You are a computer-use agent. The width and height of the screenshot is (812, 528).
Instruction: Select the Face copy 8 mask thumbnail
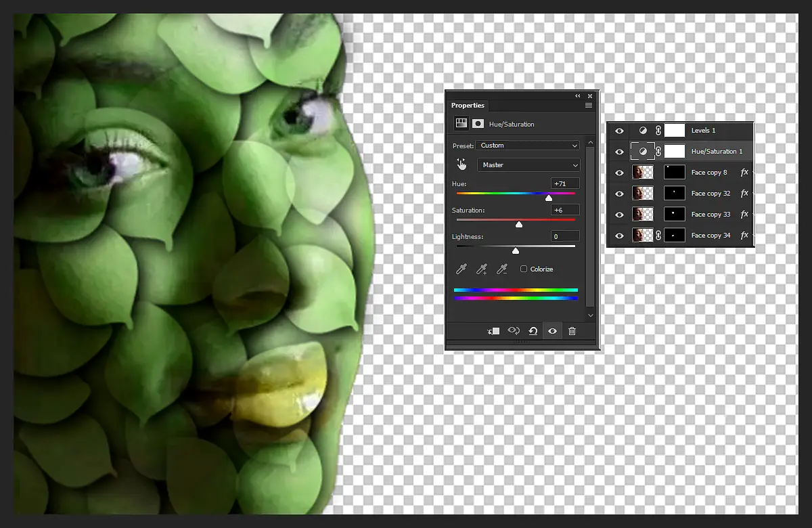[675, 173]
